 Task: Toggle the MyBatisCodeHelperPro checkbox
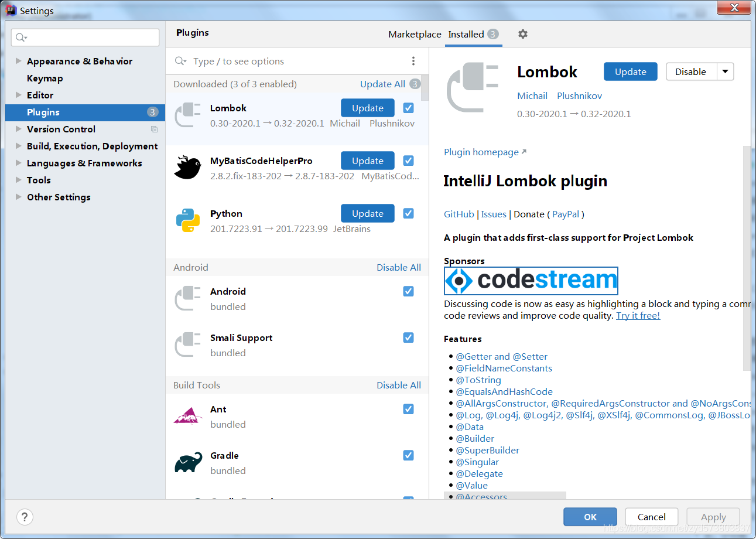click(409, 161)
